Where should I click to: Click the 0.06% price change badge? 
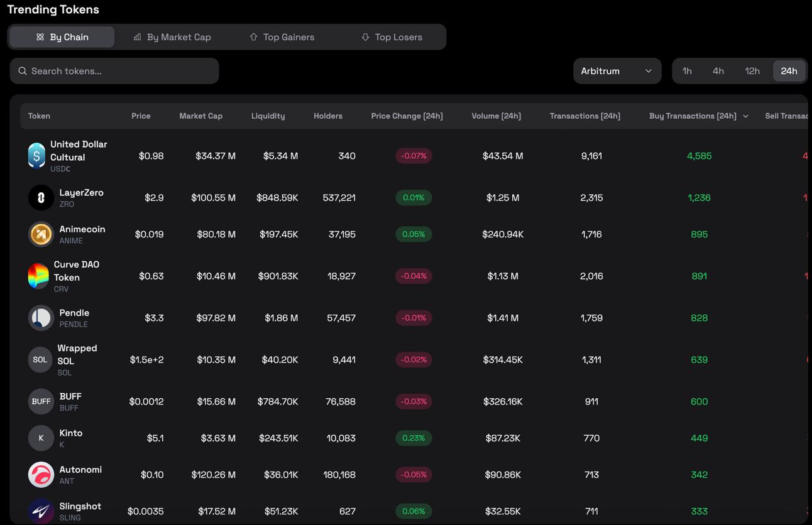[x=414, y=511]
